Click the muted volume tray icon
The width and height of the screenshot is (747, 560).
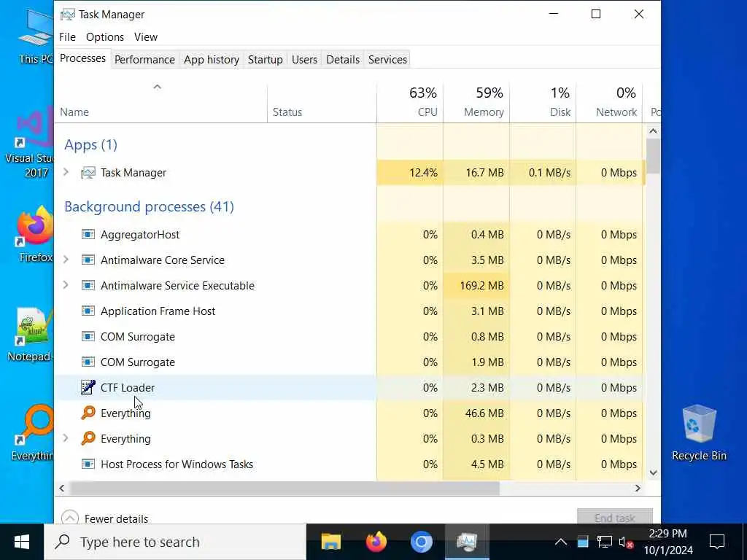pyautogui.click(x=625, y=542)
